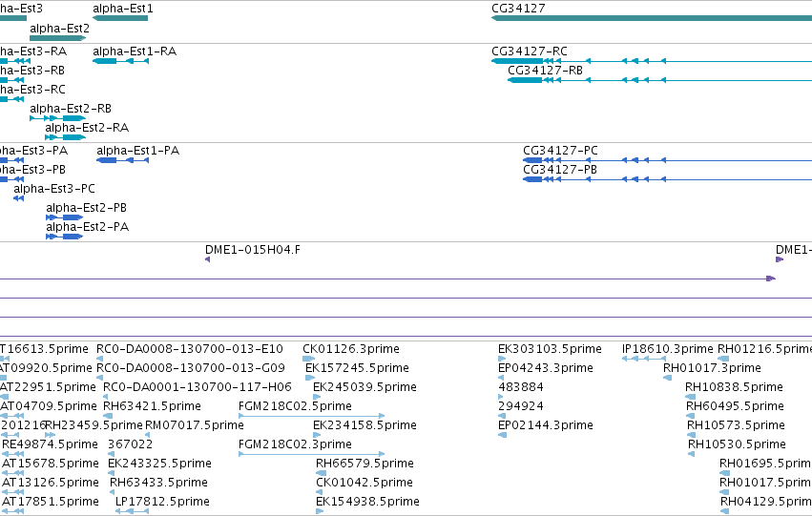Select the FGM218C02.5prime EST span
This screenshot has width=812, height=516.
312,416
